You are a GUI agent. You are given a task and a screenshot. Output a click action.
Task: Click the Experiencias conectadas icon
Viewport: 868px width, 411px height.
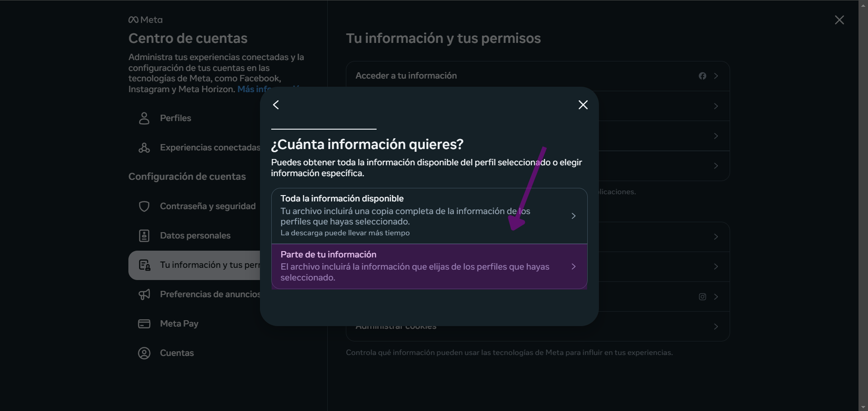[144, 148]
